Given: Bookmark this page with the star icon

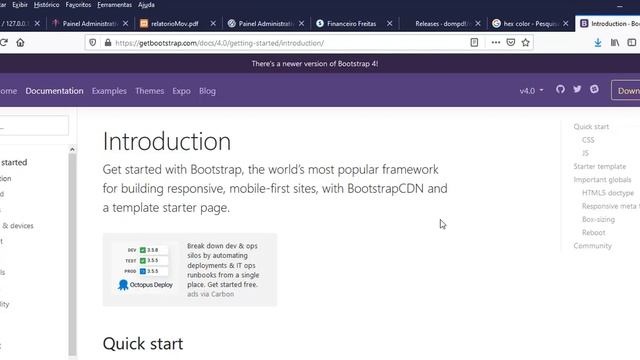Looking at the screenshot, I should (526, 42).
